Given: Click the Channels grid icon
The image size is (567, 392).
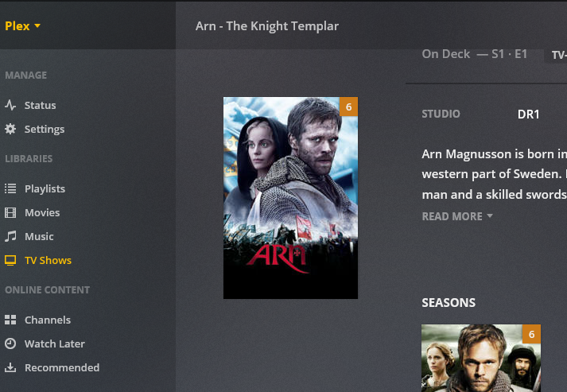Looking at the screenshot, I should 10,320.
